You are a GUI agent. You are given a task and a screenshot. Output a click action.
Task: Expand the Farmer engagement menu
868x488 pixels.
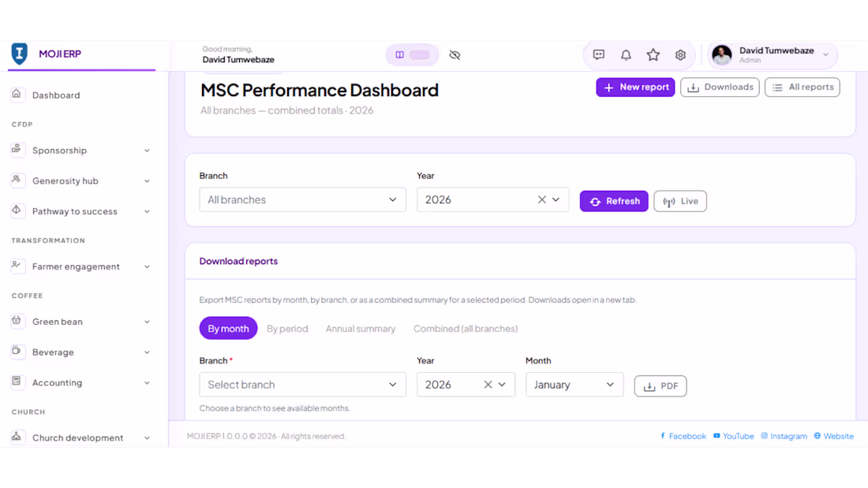[148, 266]
